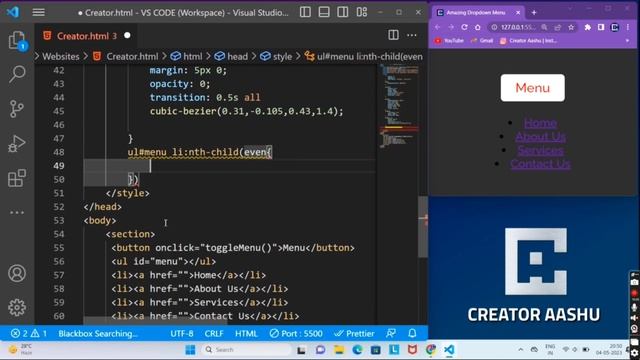
Task: Click the Prettier status bar item
Action: [354, 333]
